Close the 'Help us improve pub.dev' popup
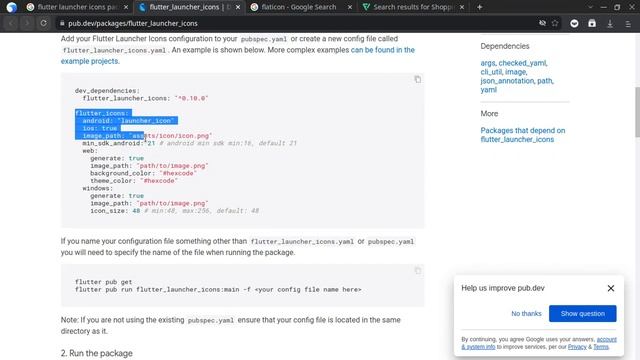This screenshot has width=640, height=360. [x=611, y=288]
